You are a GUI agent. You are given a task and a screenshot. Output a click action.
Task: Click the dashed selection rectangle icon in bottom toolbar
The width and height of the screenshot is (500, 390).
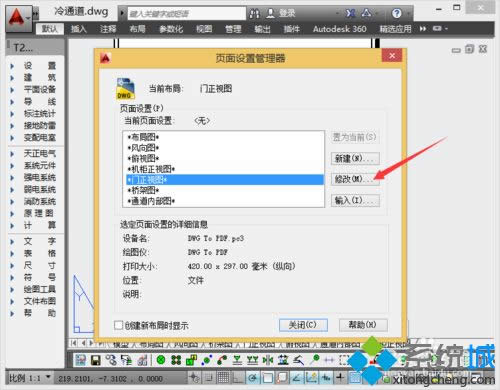coord(344,360)
